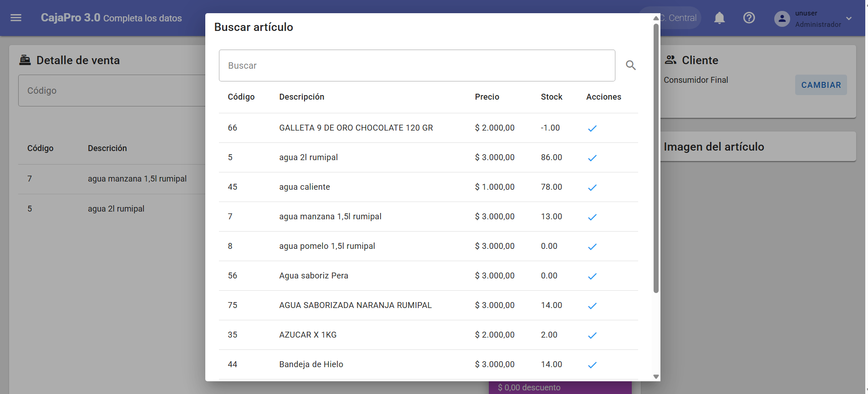Viewport: 868px width, 394px height.
Task: Add agua manzana 1,5l rumipal via checkmark
Action: pos(592,217)
